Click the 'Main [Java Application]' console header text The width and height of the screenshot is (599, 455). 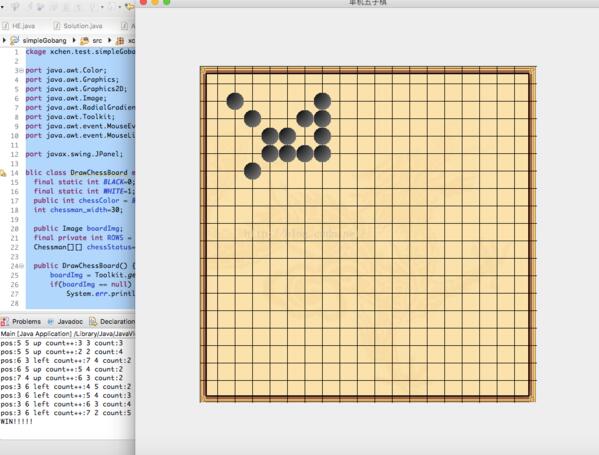36,334
